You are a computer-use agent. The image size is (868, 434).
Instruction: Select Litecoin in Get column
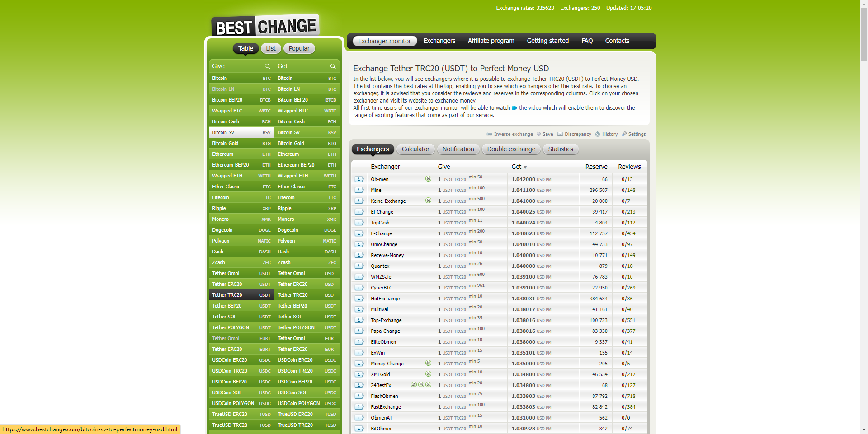[x=307, y=197]
